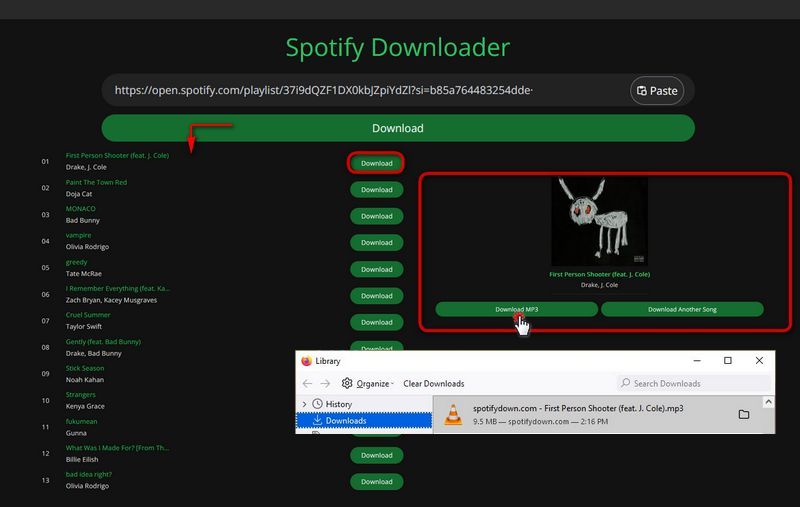This screenshot has height=507, width=800.
Task: Click track title Paint The Town Red
Action: [x=96, y=182]
